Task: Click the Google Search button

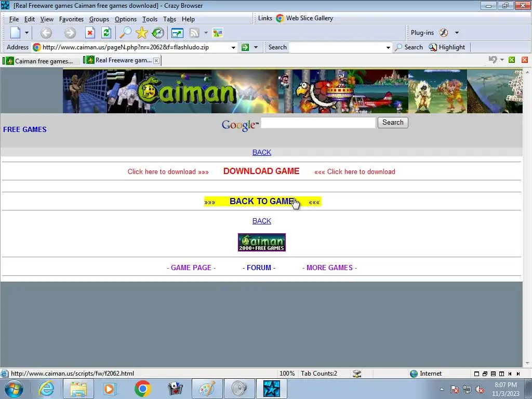Action: point(393,123)
